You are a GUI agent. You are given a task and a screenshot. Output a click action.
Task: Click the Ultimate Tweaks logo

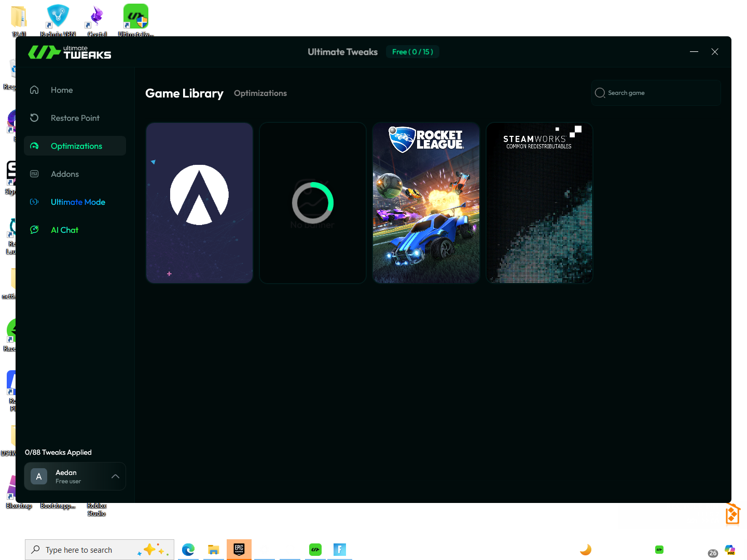click(70, 52)
